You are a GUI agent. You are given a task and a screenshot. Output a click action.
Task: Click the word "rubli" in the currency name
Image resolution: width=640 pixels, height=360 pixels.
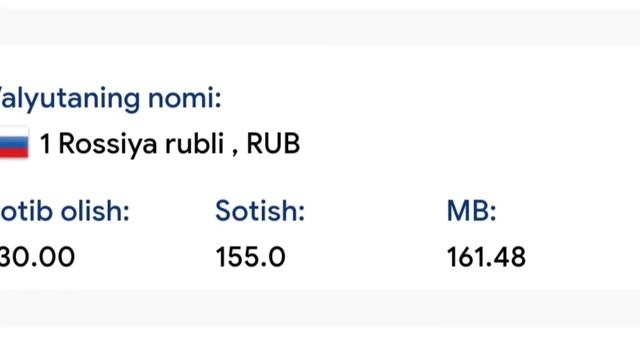pyautogui.click(x=194, y=144)
